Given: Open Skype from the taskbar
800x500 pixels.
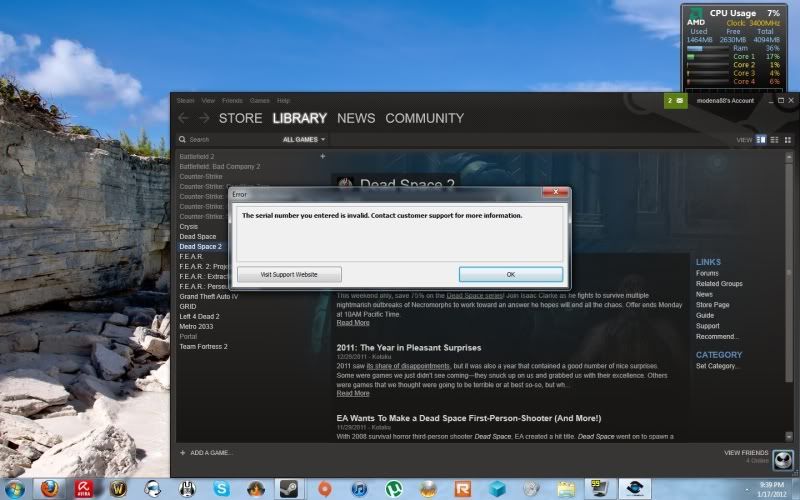Looking at the screenshot, I should click(x=221, y=489).
